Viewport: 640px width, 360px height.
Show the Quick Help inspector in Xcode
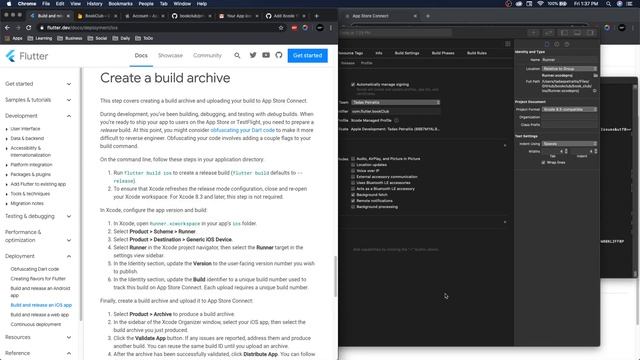(567, 44)
